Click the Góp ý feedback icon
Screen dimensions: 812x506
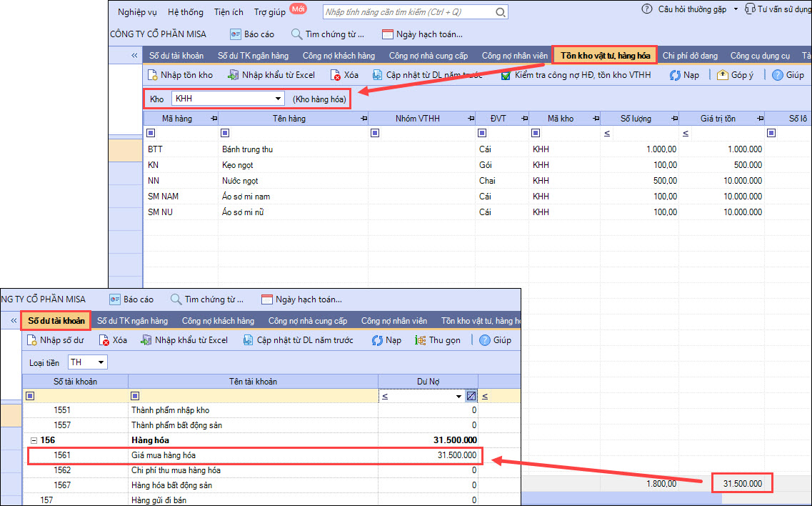click(722, 75)
